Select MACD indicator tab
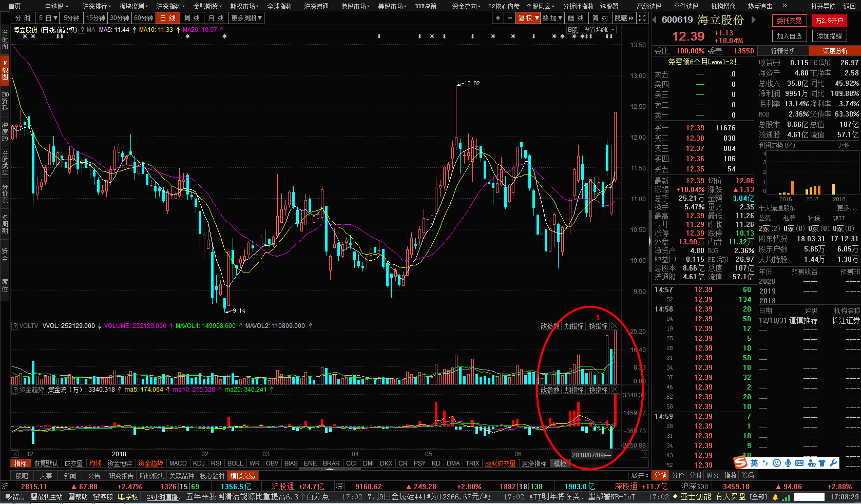The image size is (861, 504). click(x=178, y=463)
